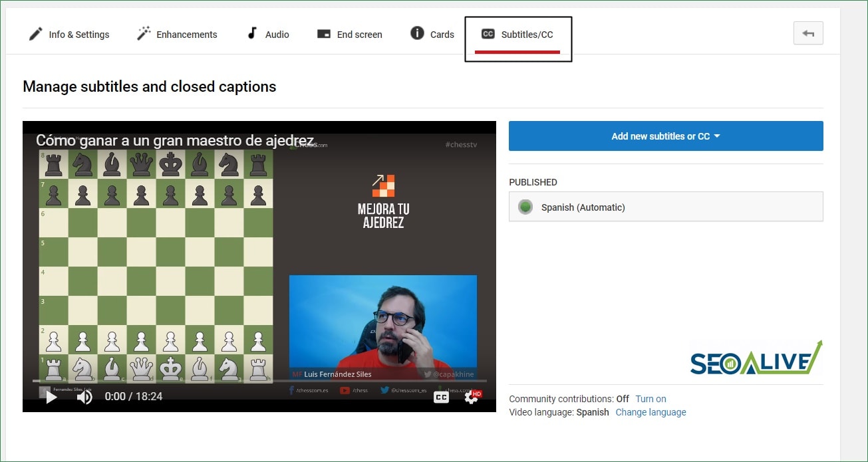868x462 pixels.
Task: Click the Enhancements magic wand icon
Action: (144, 33)
